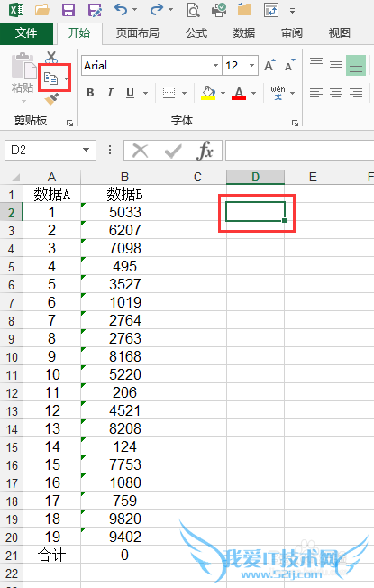Apply red font color A
The image size is (374, 588).
tap(239, 93)
